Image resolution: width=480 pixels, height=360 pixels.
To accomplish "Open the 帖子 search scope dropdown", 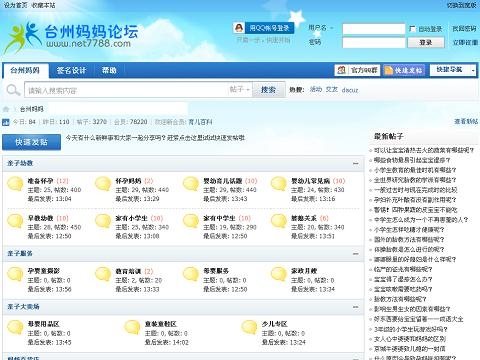I will [240, 89].
